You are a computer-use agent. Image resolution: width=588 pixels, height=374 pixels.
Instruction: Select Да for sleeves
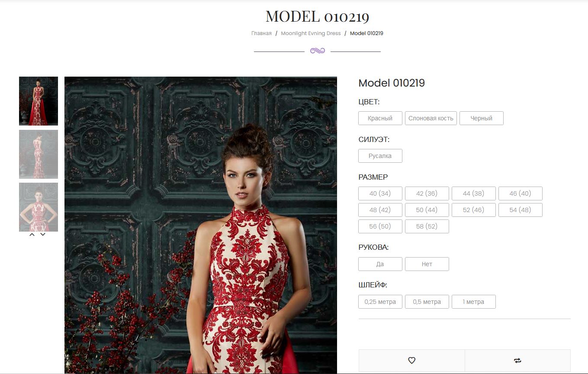tap(380, 264)
